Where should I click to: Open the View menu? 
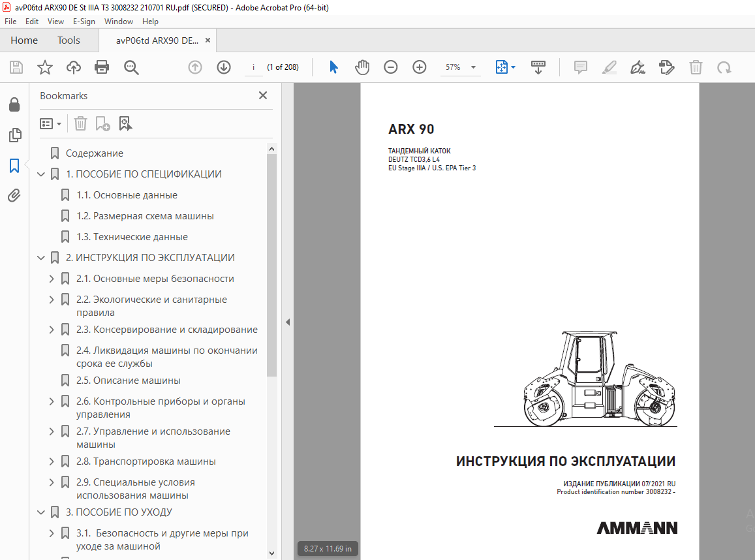coord(55,21)
